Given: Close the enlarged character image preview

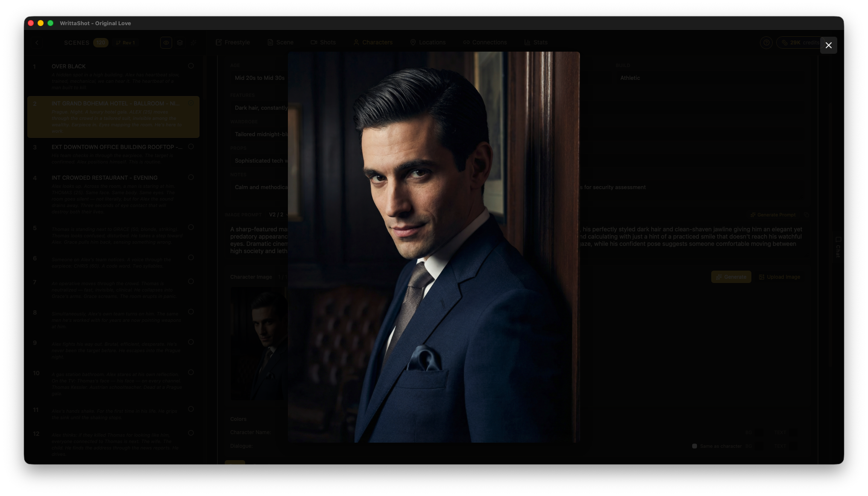Looking at the screenshot, I should click(x=828, y=45).
